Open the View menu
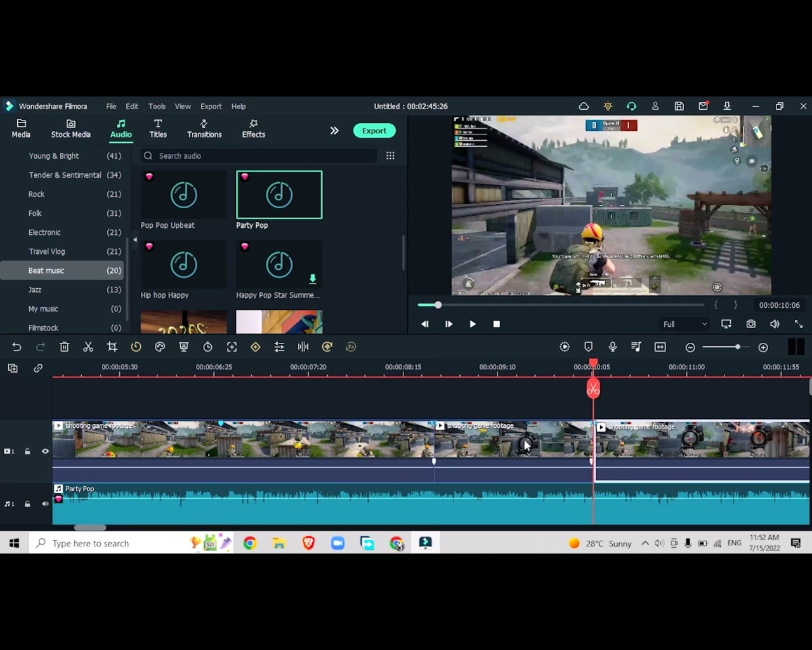 tap(183, 107)
